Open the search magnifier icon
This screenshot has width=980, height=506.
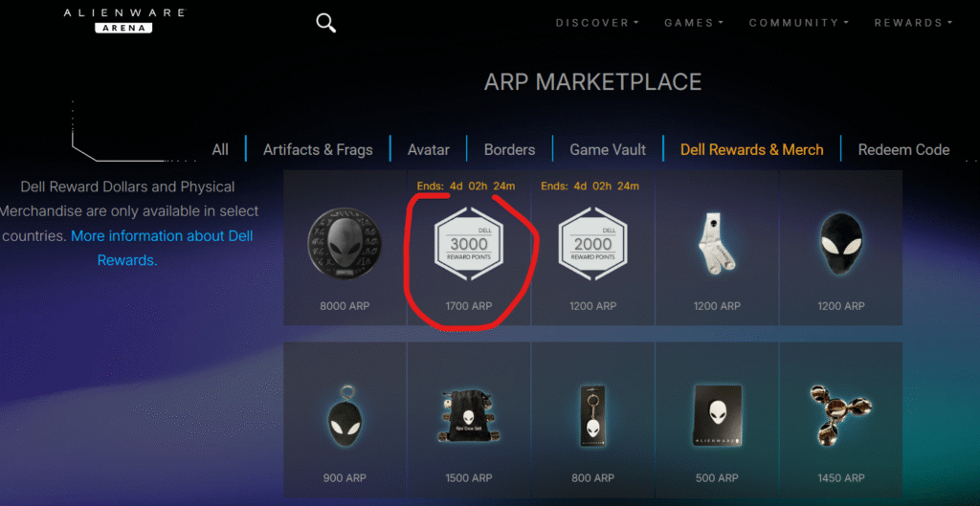coord(325,23)
